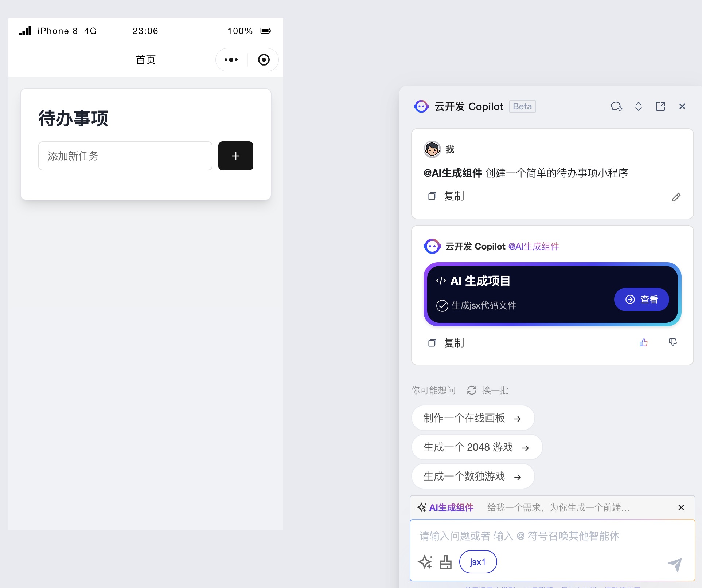The height and width of the screenshot is (588, 702).
Task: Refresh suggestions with 换一批
Action: coord(488,391)
